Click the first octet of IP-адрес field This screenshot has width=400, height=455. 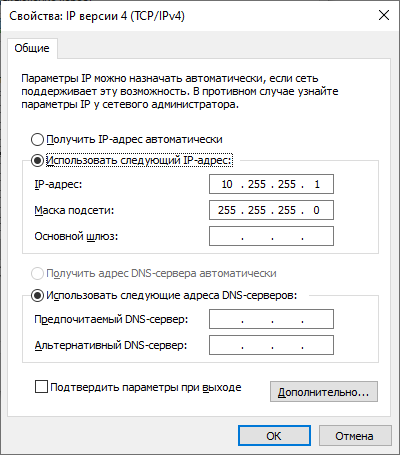click(227, 184)
